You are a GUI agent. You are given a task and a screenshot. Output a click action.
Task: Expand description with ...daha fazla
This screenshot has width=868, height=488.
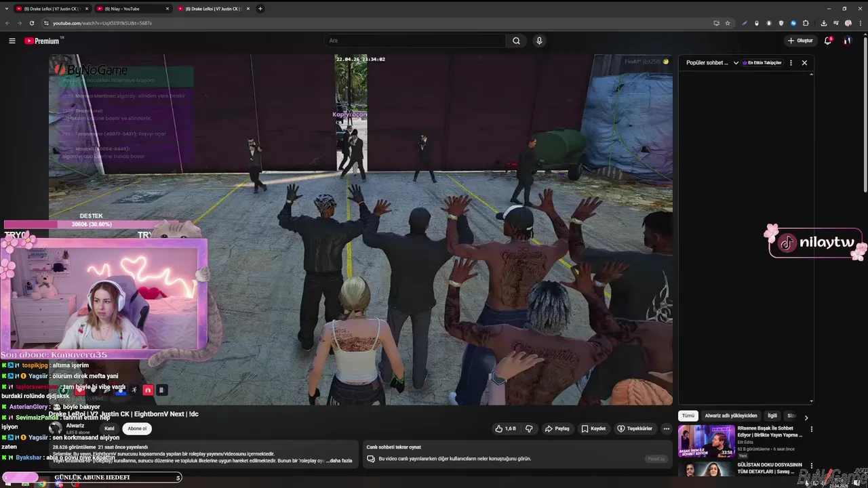pyautogui.click(x=339, y=460)
